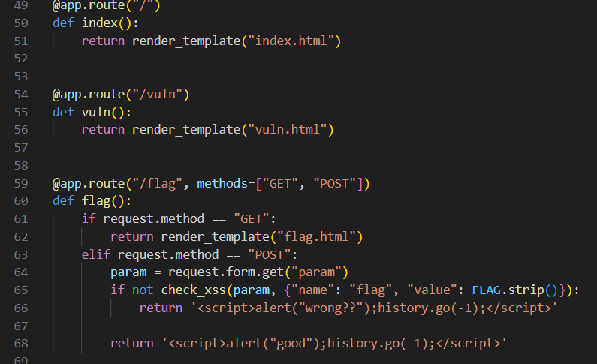Click the check_xss function call
The image size is (597, 364).
[x=194, y=290]
